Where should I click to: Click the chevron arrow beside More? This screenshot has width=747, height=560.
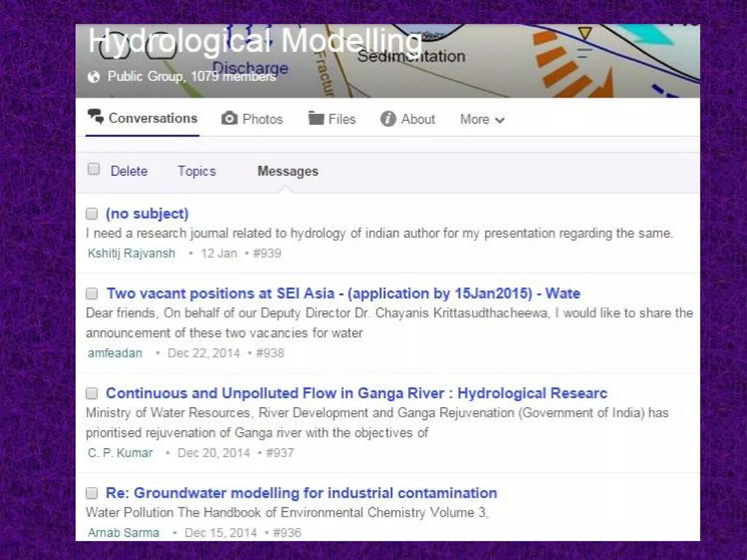(x=500, y=120)
